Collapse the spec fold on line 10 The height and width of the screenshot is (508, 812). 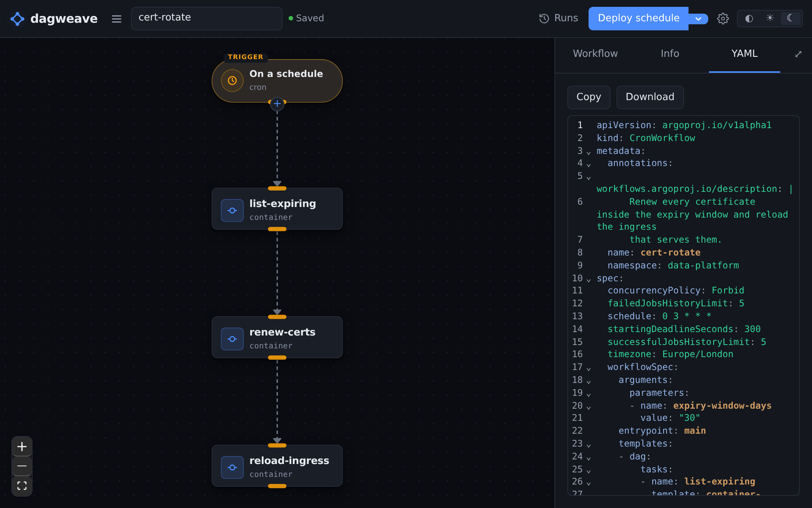(x=589, y=280)
